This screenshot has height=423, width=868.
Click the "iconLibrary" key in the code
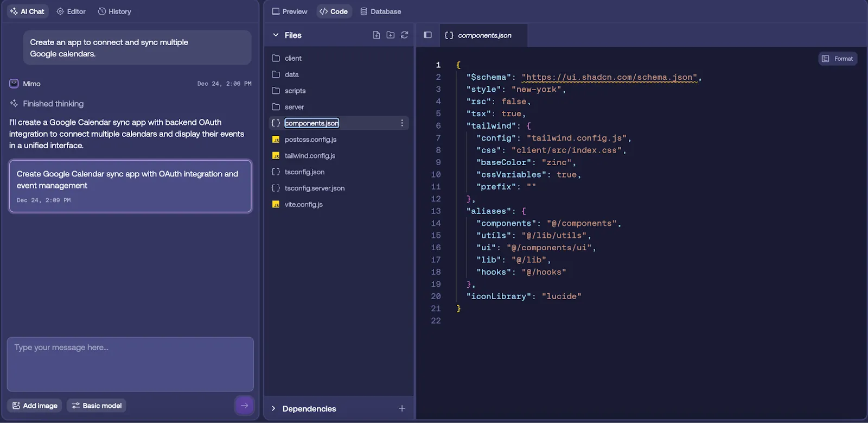(499, 296)
